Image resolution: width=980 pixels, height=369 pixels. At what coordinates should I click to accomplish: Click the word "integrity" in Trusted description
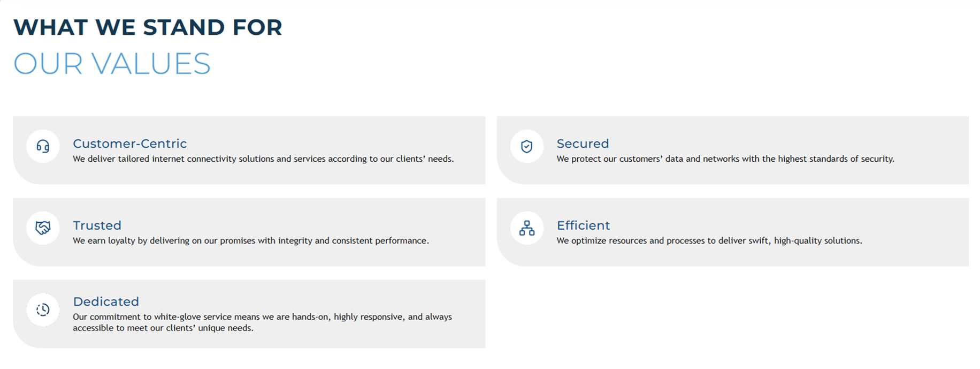click(295, 241)
